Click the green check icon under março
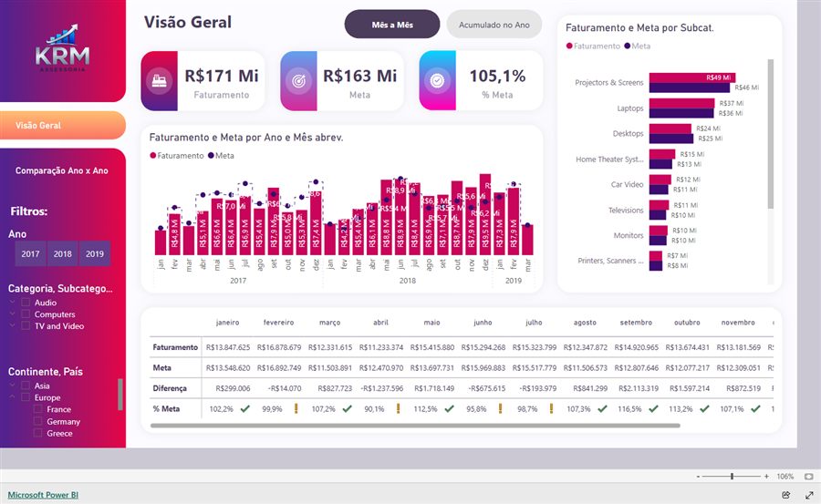Viewport: 821px width, 504px height. click(348, 408)
